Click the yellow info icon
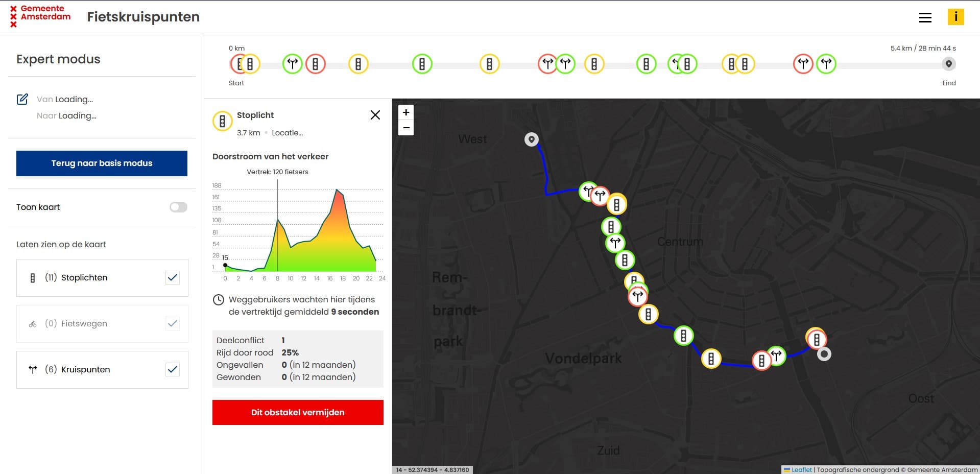980x474 pixels. click(x=955, y=17)
